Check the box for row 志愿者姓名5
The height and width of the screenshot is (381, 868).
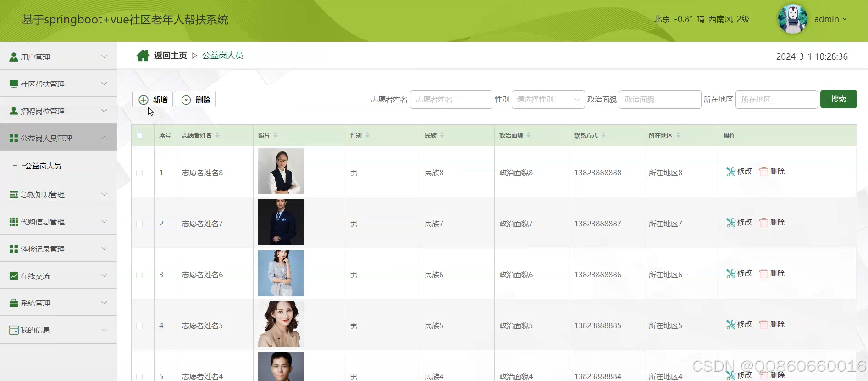(139, 326)
